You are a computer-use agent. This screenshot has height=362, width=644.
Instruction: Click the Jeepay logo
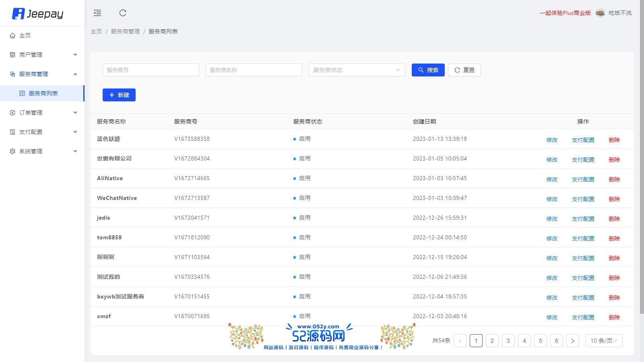pos(38,14)
